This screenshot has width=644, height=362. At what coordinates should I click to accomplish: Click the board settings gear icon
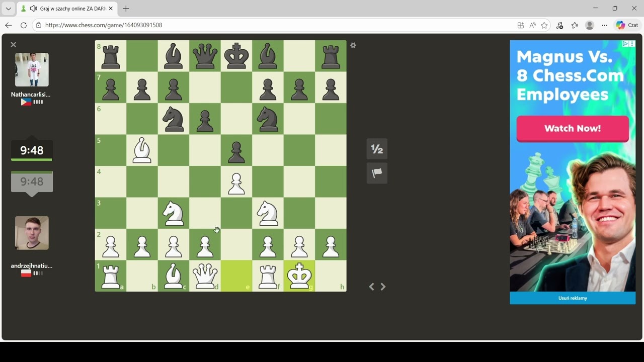click(353, 45)
